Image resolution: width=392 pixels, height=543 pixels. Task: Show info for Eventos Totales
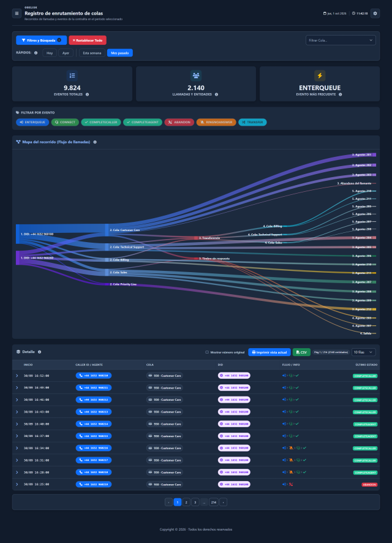pos(87,94)
